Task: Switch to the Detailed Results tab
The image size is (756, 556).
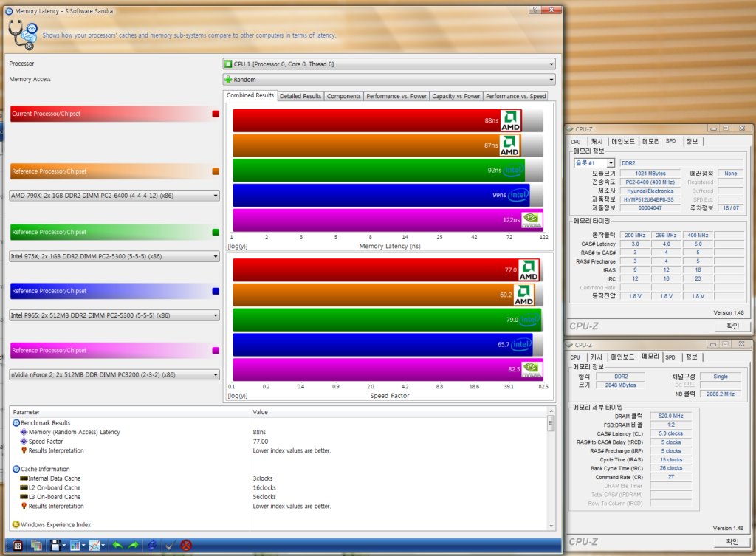Action: 300,97
